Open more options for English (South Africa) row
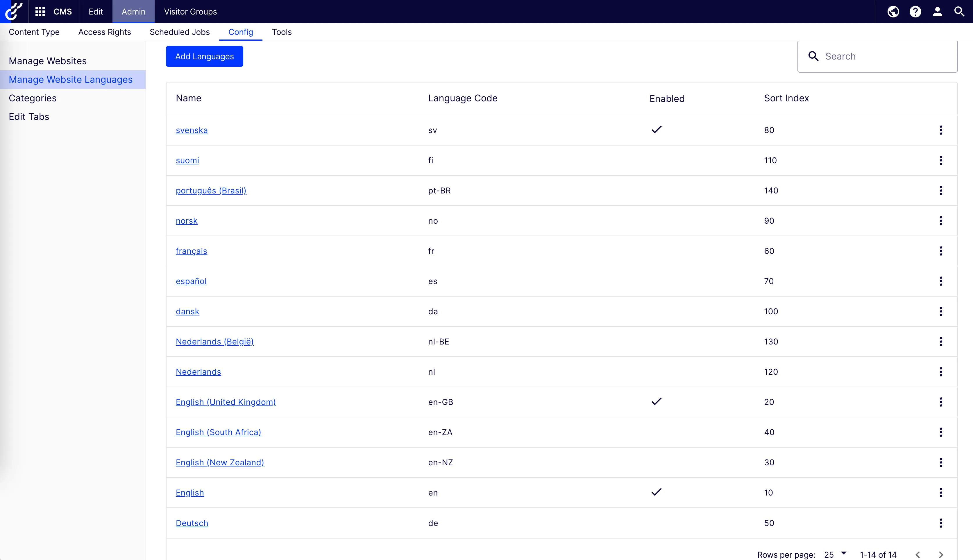 point(941,432)
